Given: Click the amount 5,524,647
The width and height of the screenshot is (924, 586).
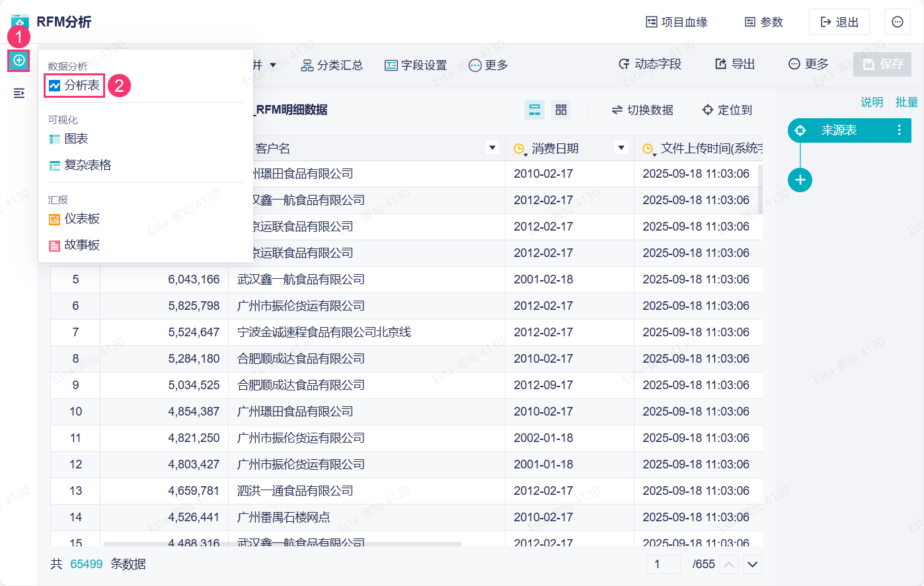Looking at the screenshot, I should pos(194,332).
